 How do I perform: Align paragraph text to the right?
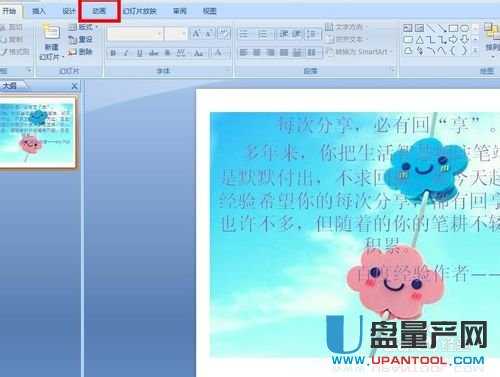[x=270, y=52]
